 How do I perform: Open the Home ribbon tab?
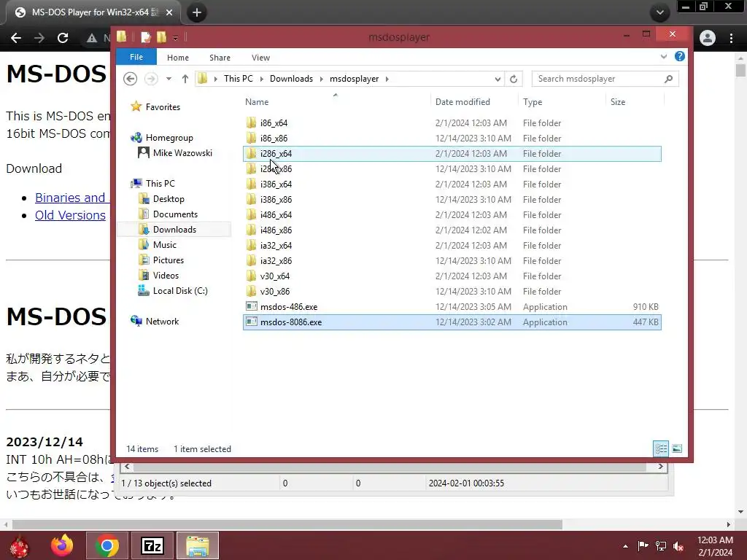pyautogui.click(x=178, y=58)
